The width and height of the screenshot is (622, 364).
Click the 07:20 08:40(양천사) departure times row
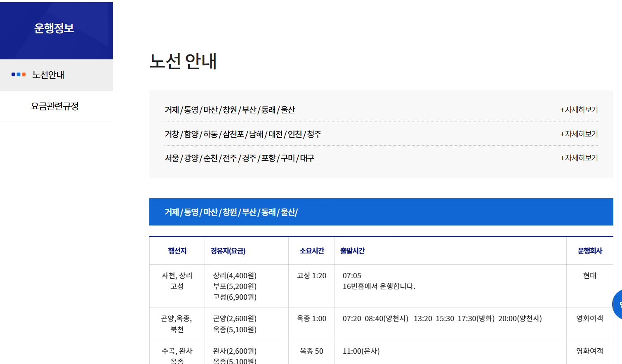coord(442,318)
